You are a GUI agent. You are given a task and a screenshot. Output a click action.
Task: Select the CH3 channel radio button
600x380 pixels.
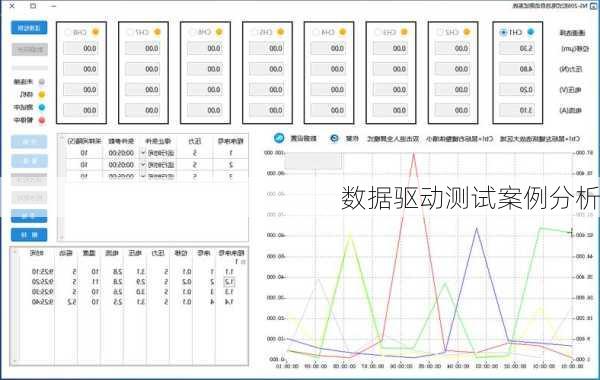[378, 33]
